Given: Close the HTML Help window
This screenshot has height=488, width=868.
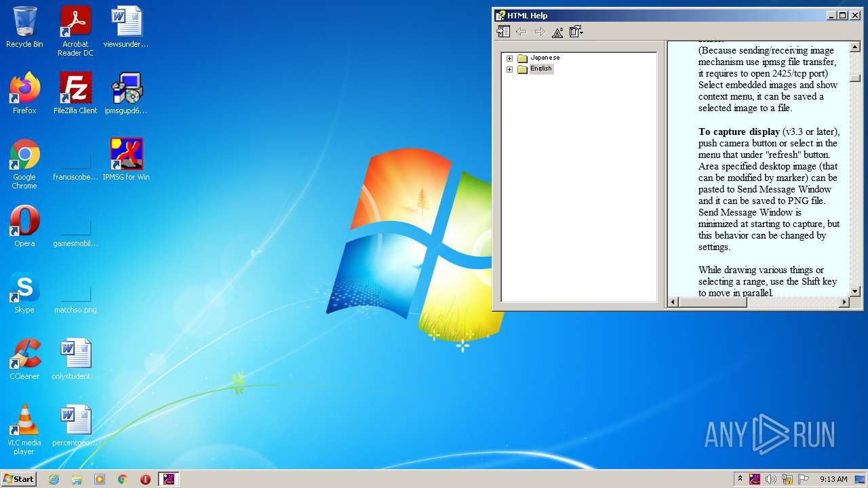Looking at the screenshot, I should (855, 16).
